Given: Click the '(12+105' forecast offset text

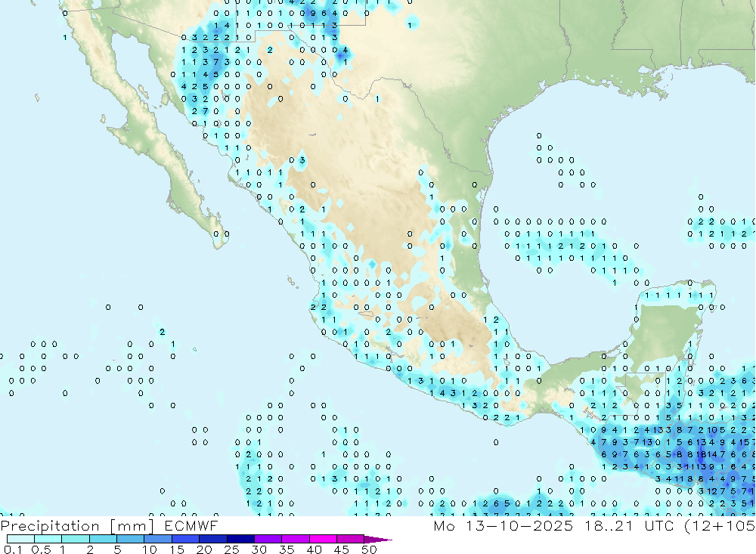Looking at the screenshot, I should point(720,526).
